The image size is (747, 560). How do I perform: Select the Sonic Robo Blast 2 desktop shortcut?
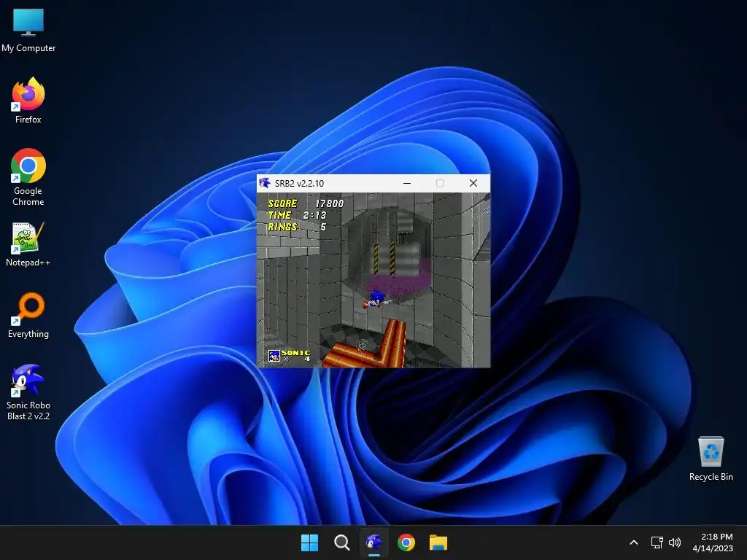[x=28, y=392]
